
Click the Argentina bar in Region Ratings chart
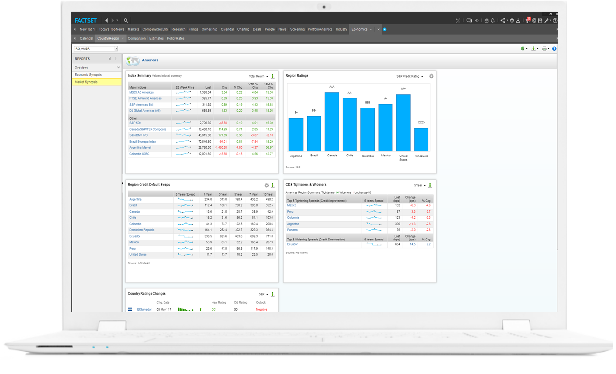pos(296,134)
